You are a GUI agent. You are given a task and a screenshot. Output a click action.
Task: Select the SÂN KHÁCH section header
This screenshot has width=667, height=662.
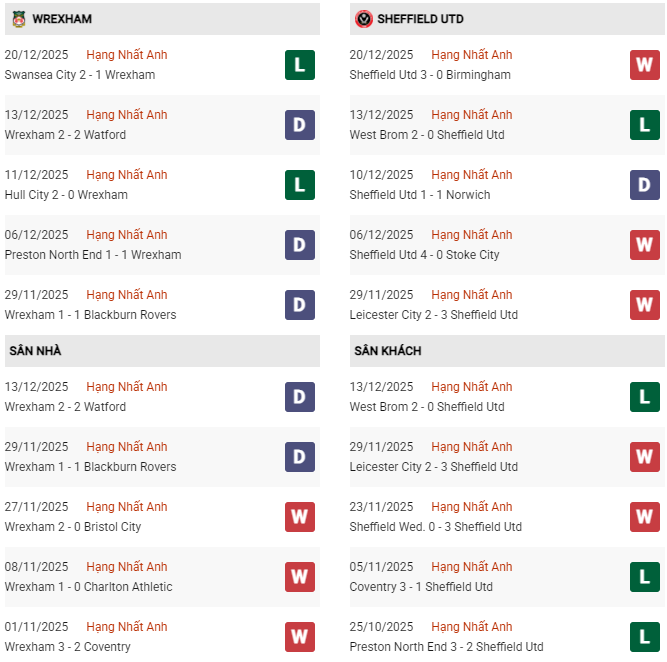pos(387,351)
